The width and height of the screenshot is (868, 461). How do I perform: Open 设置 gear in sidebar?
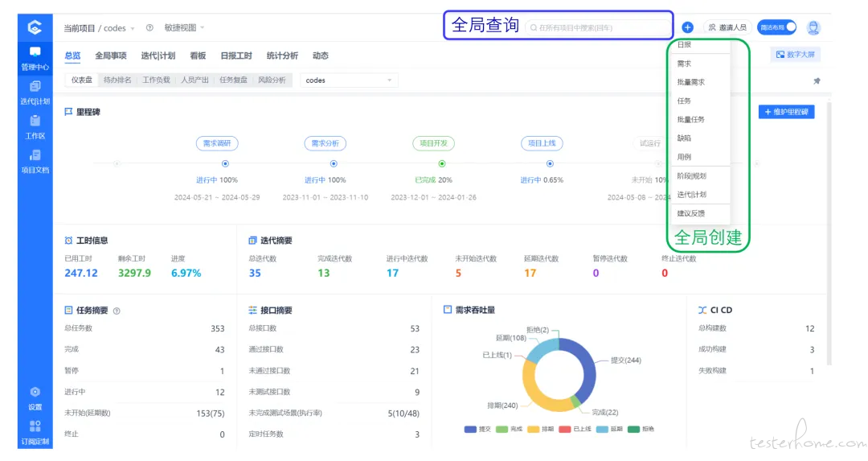pos(35,398)
